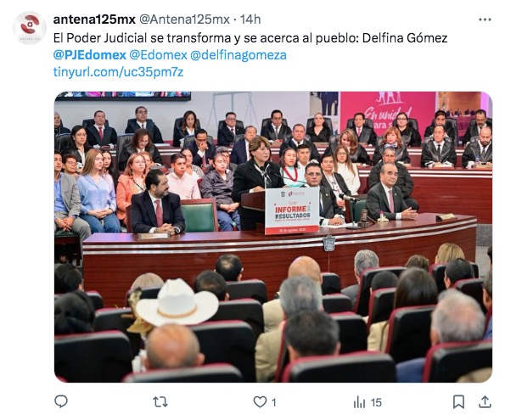Repost this tweet using the retweet icon
Screen dimensions: 505x420
tap(160, 402)
